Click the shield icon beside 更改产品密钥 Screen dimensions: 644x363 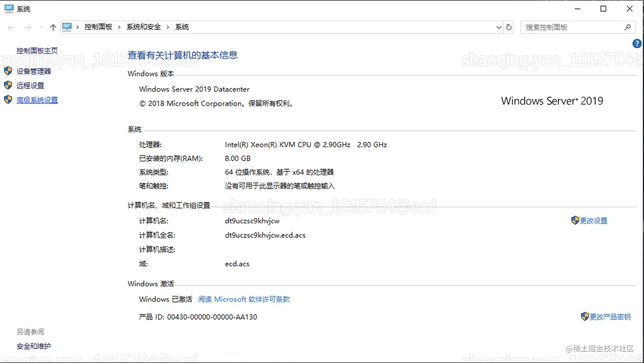(x=585, y=317)
